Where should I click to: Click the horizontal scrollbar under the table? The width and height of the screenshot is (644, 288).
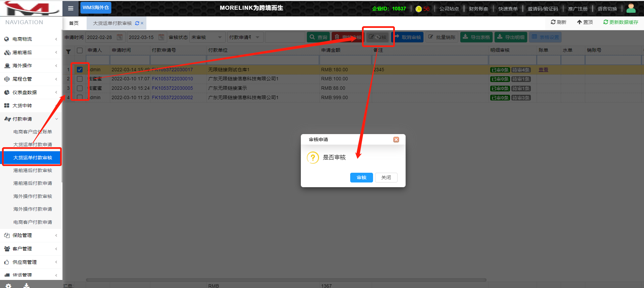click(x=286, y=280)
